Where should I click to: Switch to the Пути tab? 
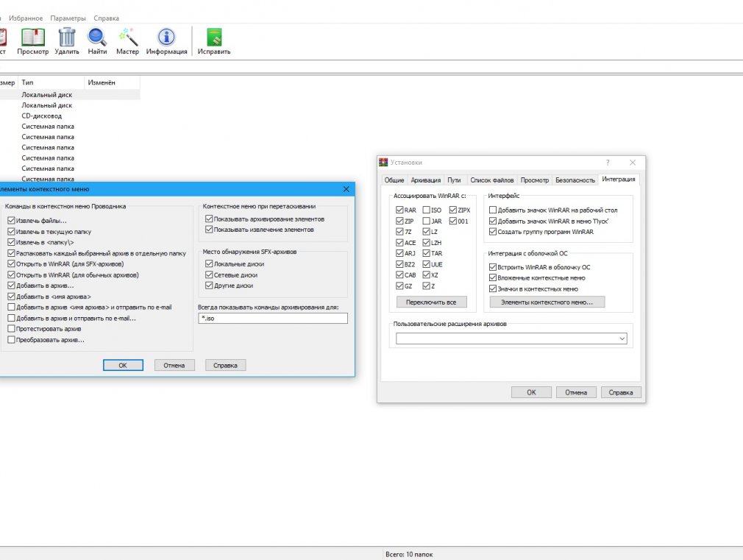coord(454,180)
